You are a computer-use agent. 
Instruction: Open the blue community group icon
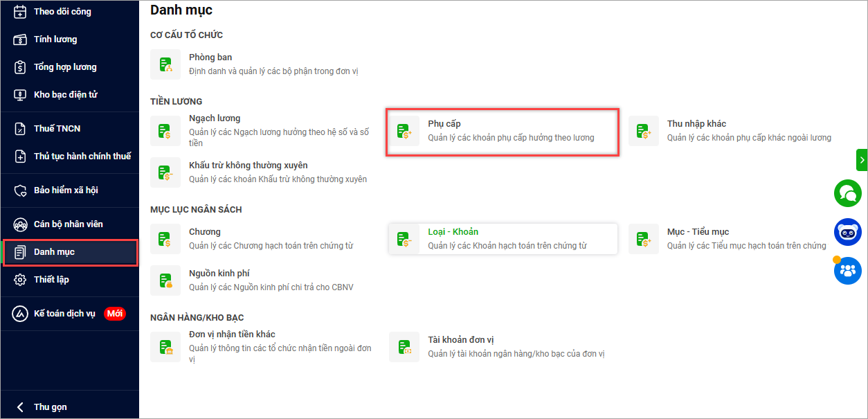[x=847, y=271]
